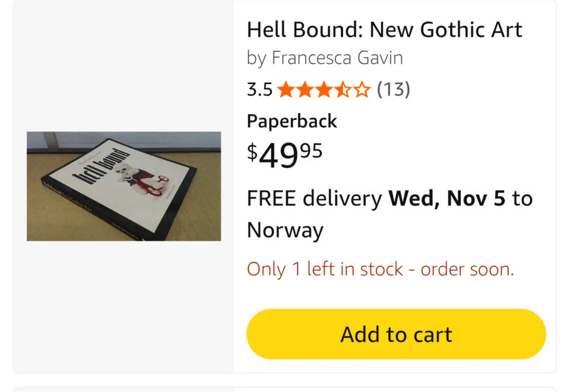Image resolution: width=570 pixels, height=392 pixels.
Task: Click the Only 1 left in stock notice
Action: tap(380, 270)
